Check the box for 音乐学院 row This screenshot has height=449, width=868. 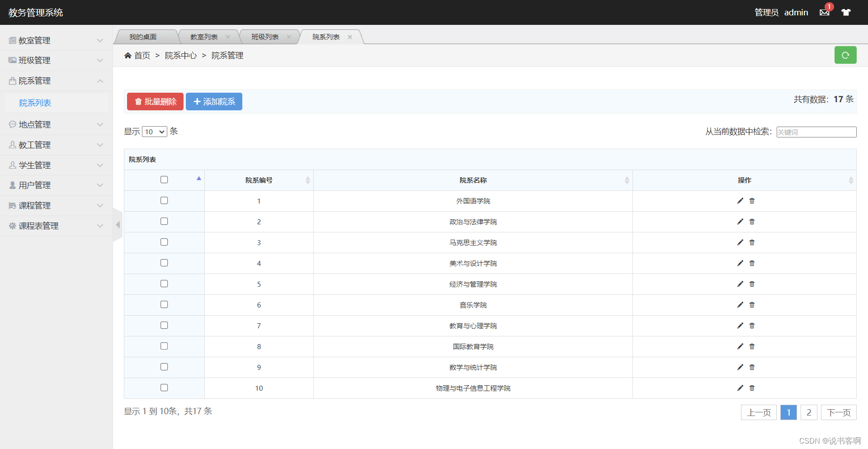tap(164, 304)
